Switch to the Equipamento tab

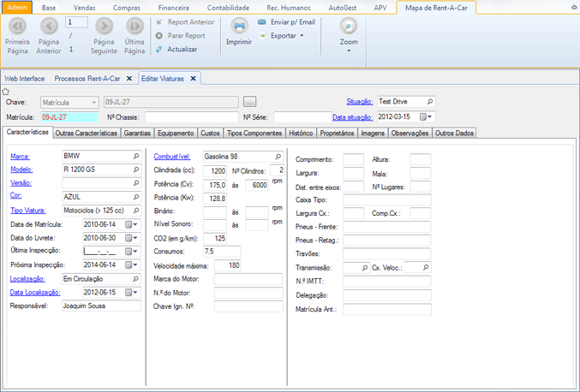[176, 134]
